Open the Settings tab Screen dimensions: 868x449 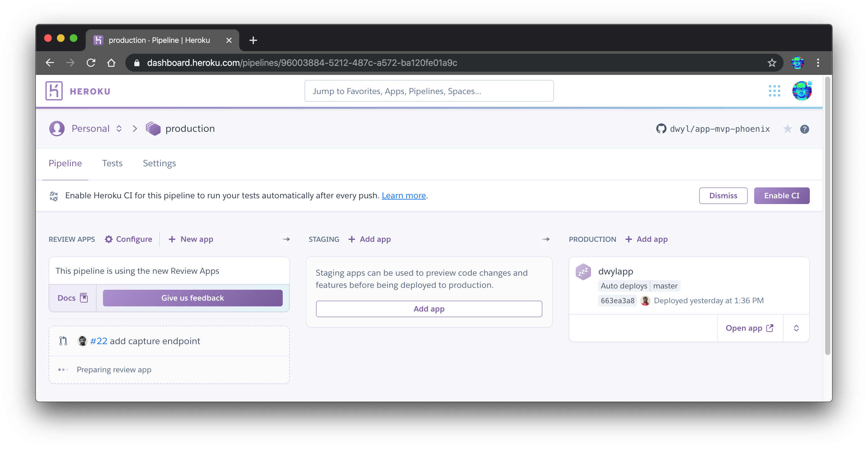(159, 163)
